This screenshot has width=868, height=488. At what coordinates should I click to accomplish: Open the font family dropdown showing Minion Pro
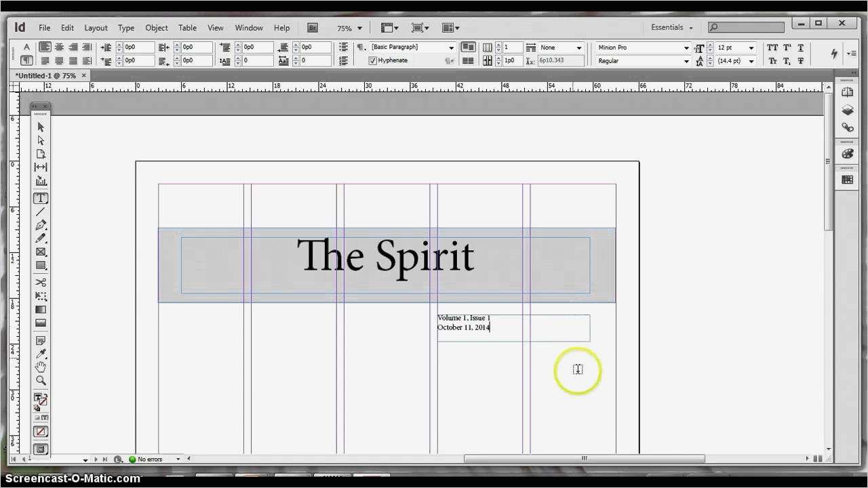point(686,47)
